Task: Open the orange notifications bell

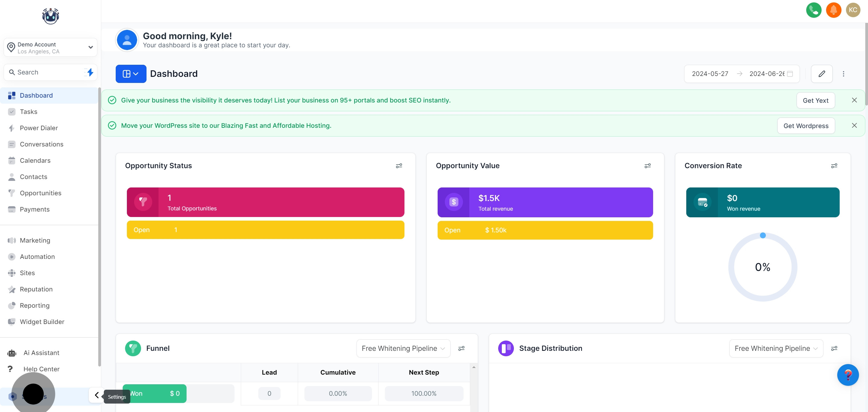Action: pos(833,10)
